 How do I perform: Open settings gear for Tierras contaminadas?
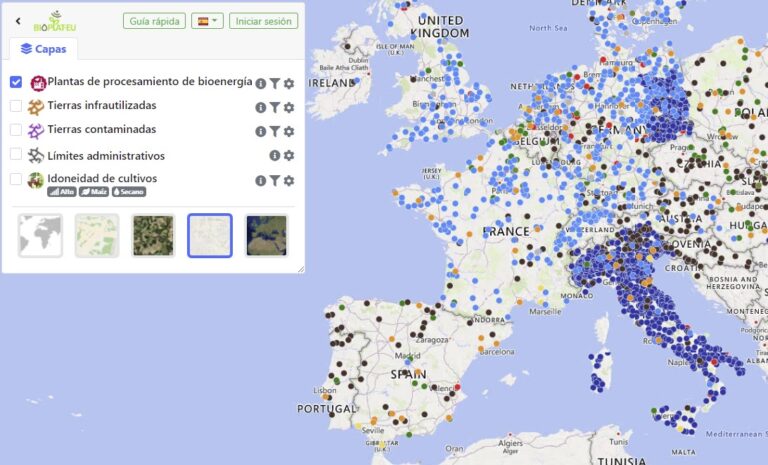289,131
